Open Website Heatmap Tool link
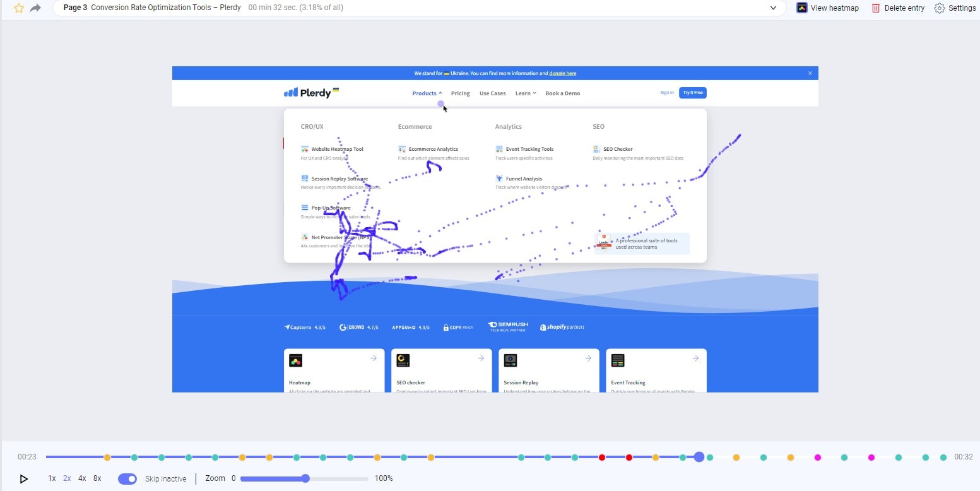This screenshot has width=980, height=491. tap(337, 150)
